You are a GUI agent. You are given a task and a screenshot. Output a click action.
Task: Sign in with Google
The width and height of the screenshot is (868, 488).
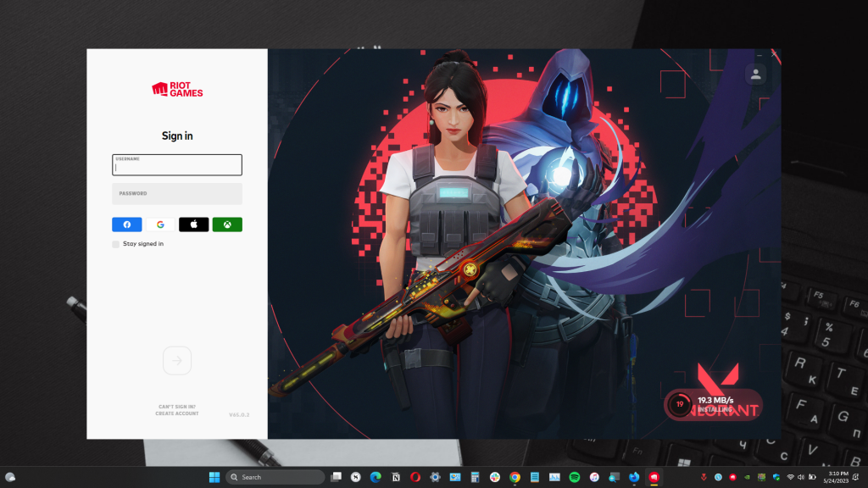coord(160,225)
